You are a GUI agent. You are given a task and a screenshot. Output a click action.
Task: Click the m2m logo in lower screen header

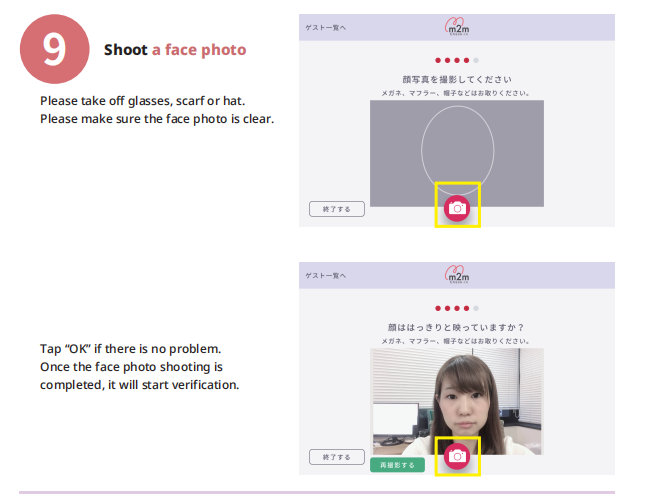point(456,275)
